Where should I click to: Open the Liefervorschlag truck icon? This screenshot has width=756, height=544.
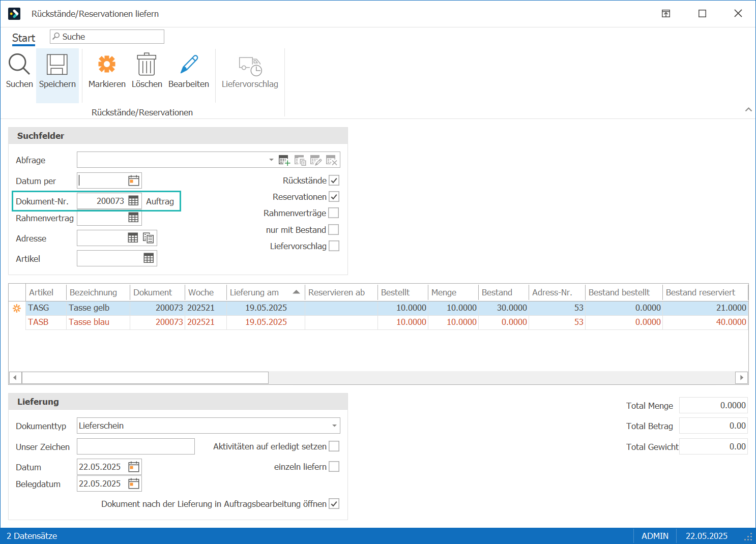pos(250,66)
